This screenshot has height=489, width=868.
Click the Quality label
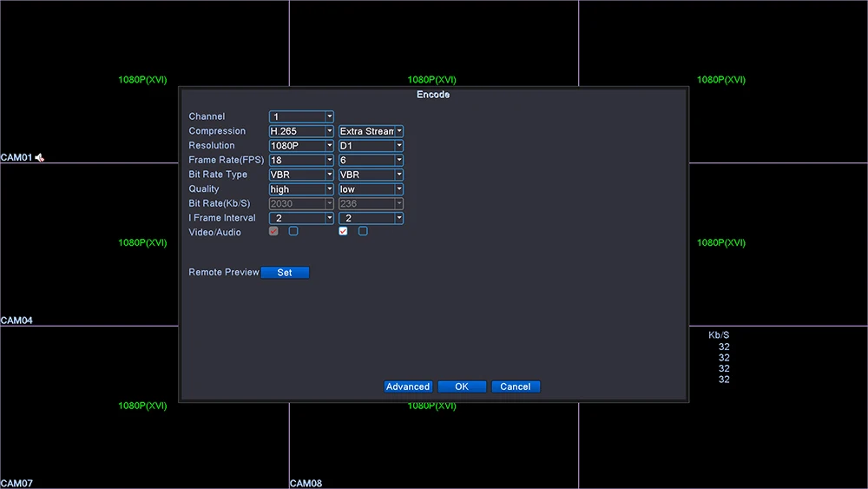(204, 188)
